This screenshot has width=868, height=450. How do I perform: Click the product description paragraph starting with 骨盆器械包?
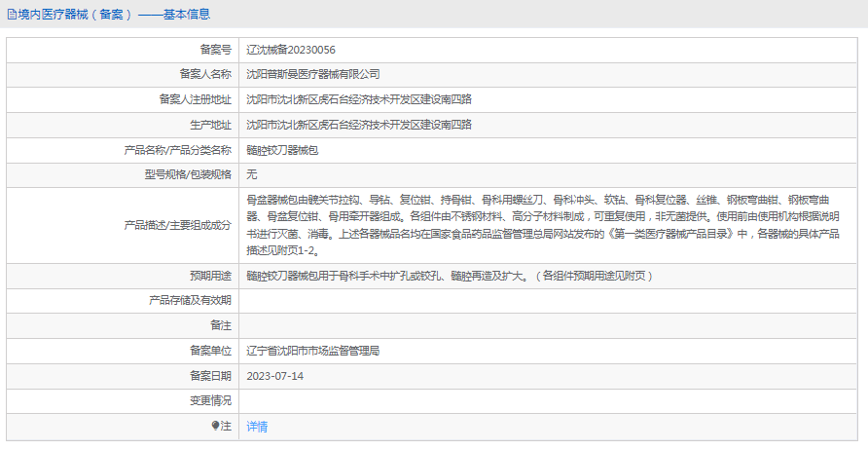tap(543, 225)
